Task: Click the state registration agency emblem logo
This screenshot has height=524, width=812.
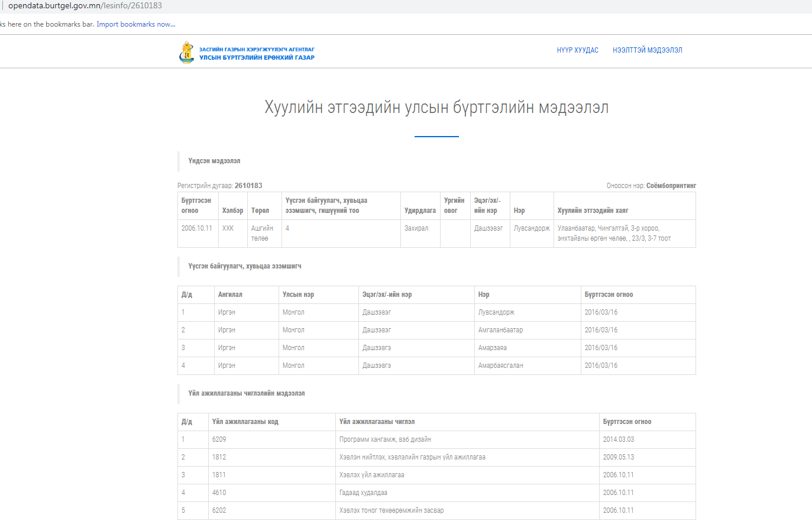Action: (186, 53)
